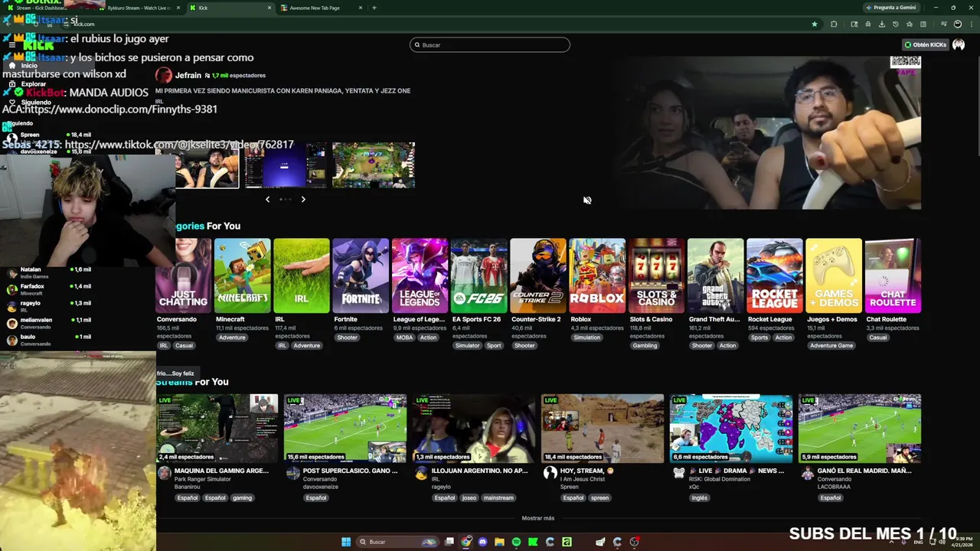Bookmark this page with star icon
The width and height of the screenshot is (980, 551).
tap(814, 24)
